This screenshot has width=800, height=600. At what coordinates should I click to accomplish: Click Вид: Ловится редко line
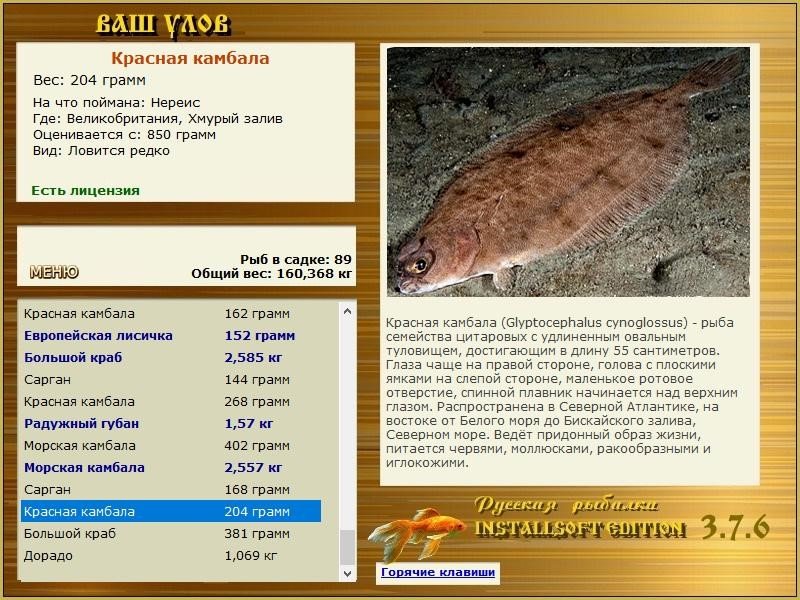click(x=101, y=151)
